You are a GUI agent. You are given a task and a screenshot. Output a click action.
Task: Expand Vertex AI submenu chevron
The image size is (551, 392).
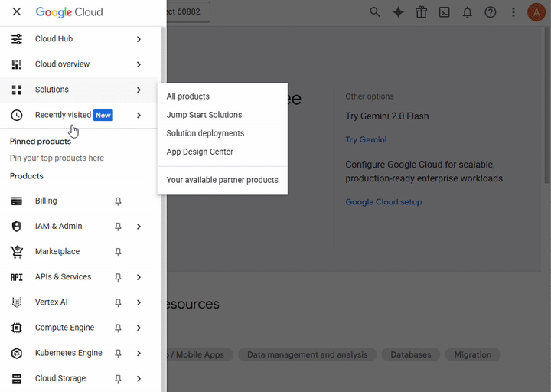[139, 302]
